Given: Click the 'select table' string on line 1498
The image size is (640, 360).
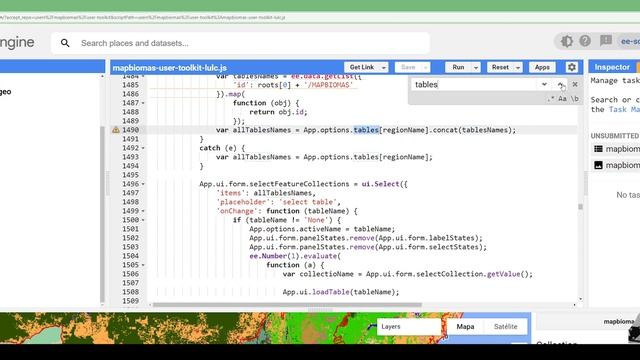Looking at the screenshot, I should [x=308, y=202].
